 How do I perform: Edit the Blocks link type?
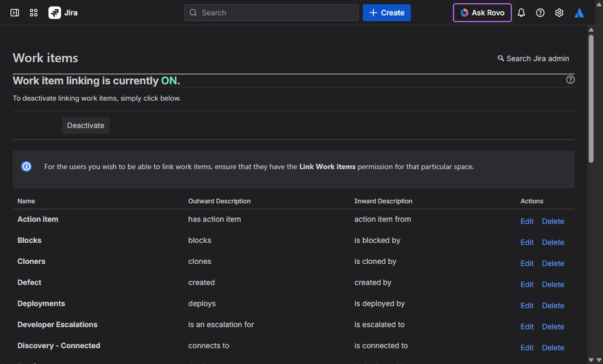click(x=527, y=243)
